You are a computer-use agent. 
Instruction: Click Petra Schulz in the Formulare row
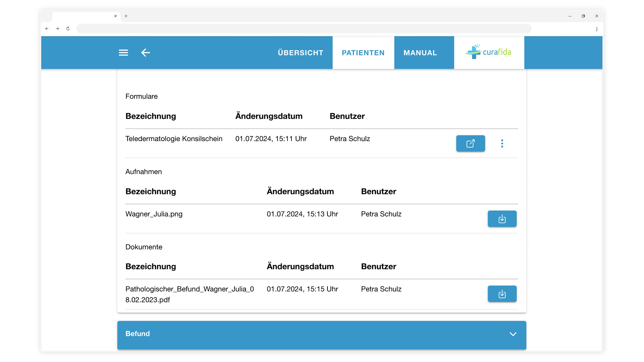pyautogui.click(x=350, y=139)
